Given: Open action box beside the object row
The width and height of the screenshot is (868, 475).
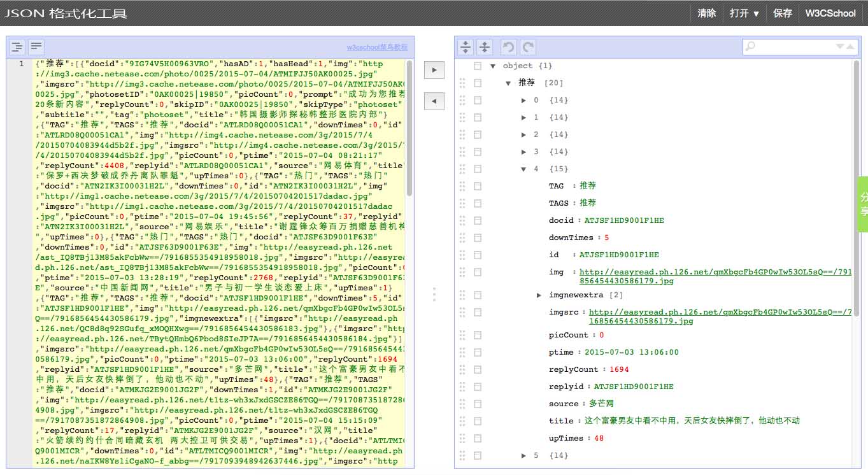Looking at the screenshot, I should (478, 66).
